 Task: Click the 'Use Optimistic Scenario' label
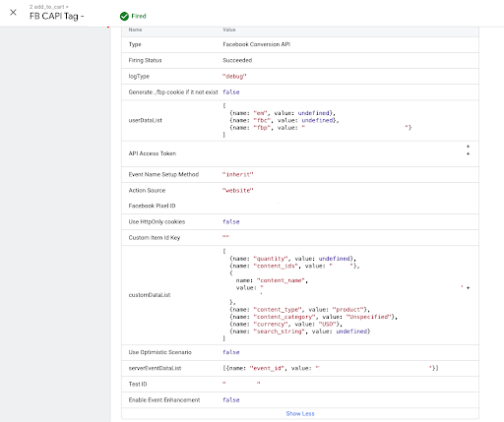[160, 352]
